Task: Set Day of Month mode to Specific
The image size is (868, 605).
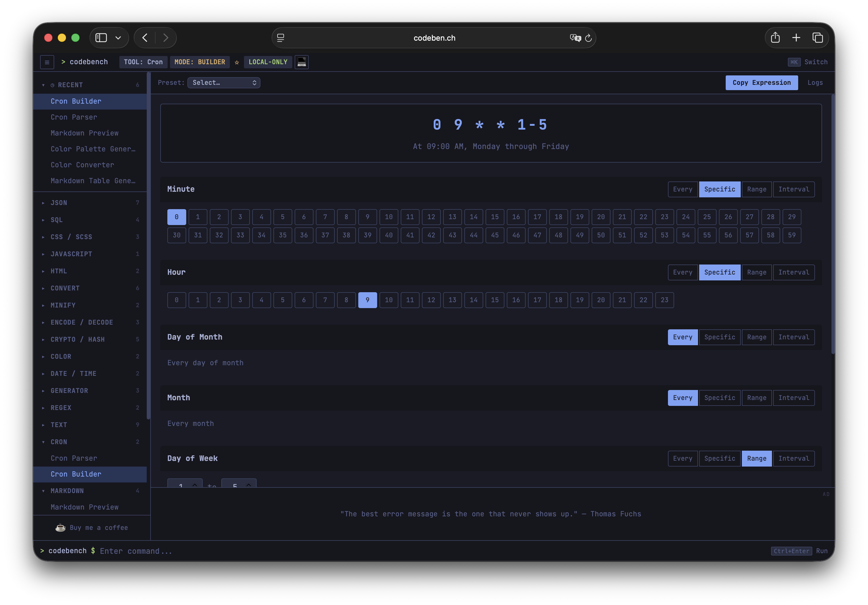Action: [x=720, y=337]
